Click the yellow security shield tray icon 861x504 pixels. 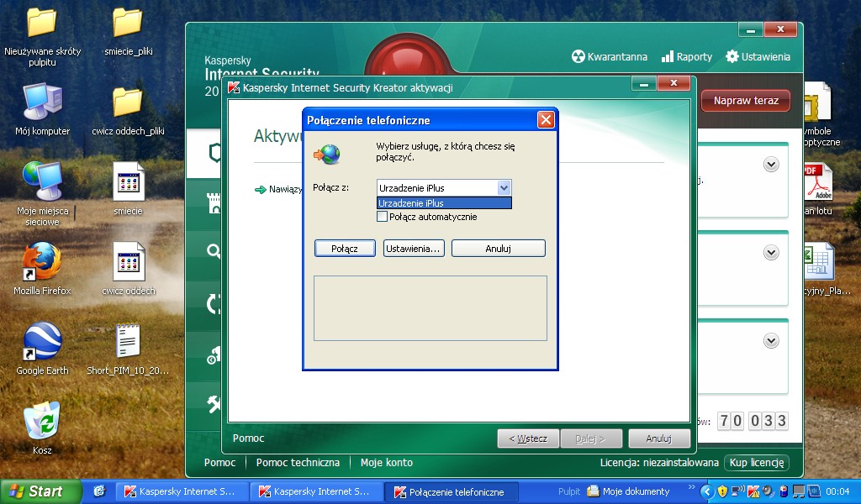[722, 491]
